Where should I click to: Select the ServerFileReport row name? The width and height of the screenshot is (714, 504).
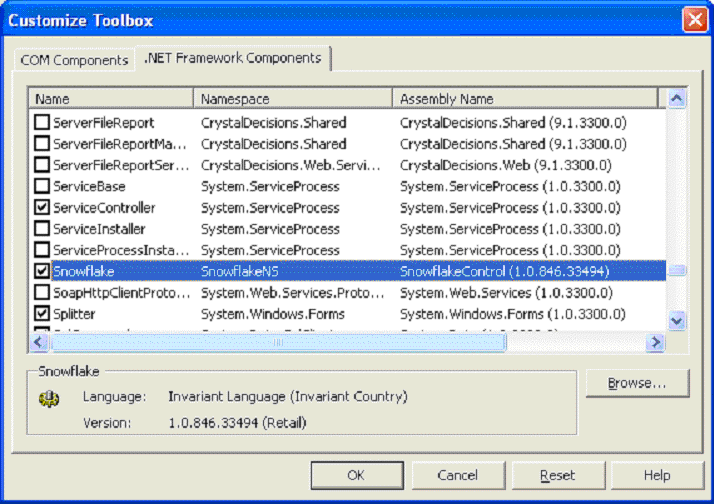pos(103,122)
